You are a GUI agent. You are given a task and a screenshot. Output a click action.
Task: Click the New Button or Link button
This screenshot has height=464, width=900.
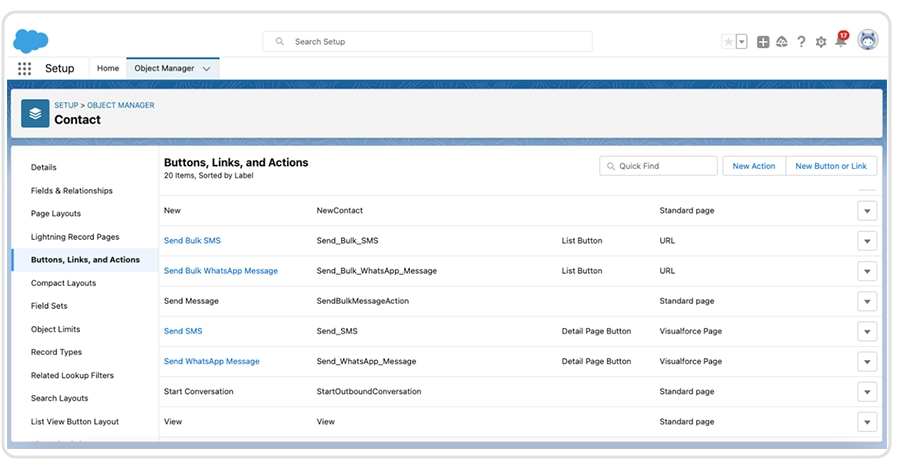click(x=831, y=166)
